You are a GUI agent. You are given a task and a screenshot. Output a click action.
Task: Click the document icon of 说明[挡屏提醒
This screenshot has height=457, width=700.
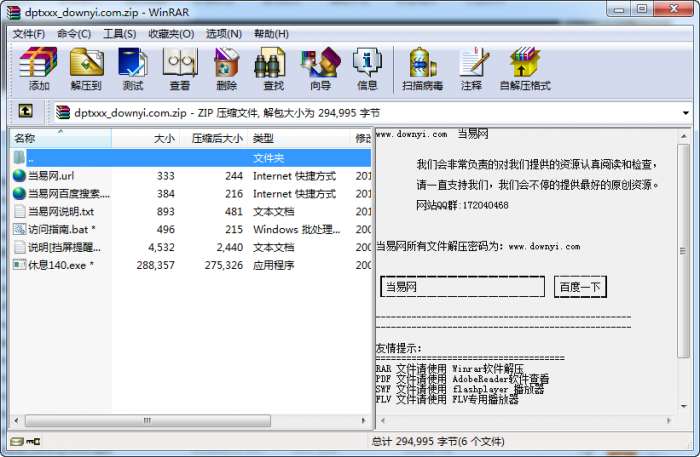[19, 247]
